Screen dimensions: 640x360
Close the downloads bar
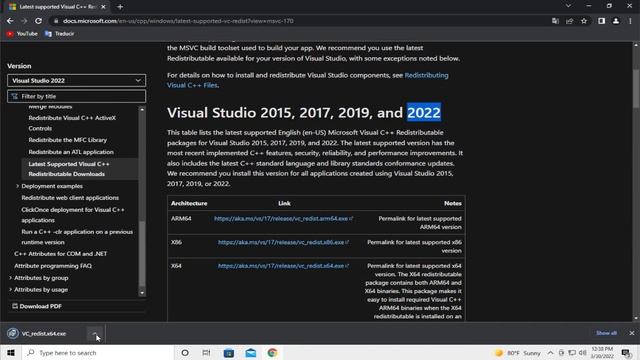[631, 333]
